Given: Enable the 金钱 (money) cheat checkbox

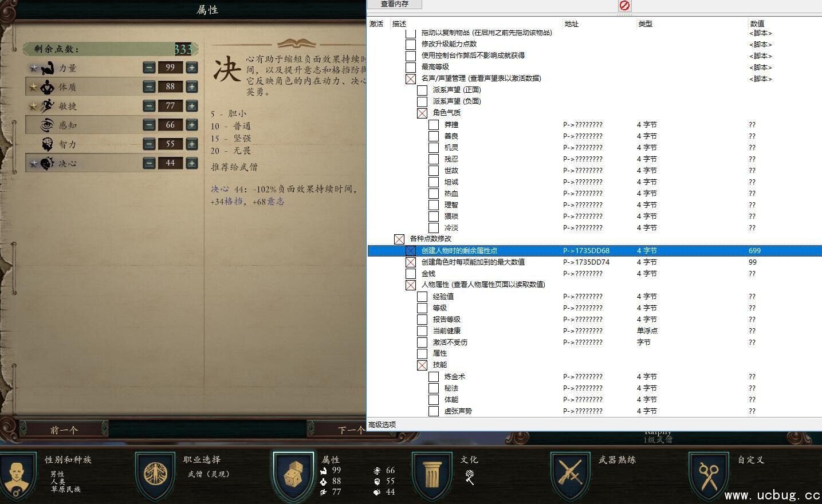Looking at the screenshot, I should pyautogui.click(x=411, y=274).
